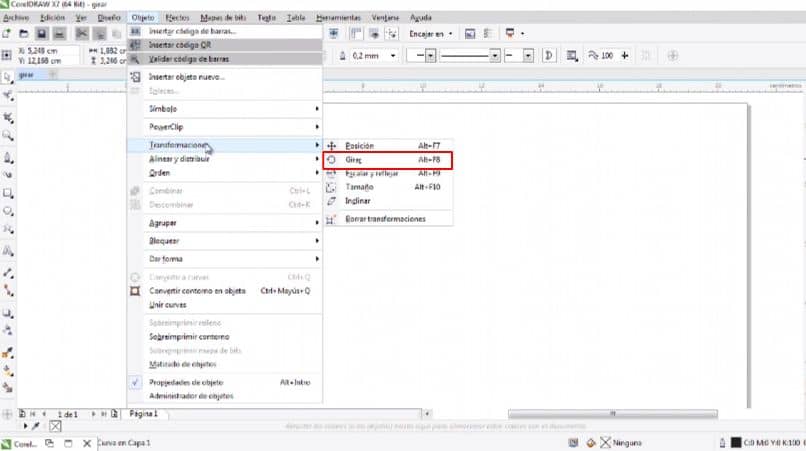Select the Pick tool in the toolbox
806x451 pixels.
[7, 78]
